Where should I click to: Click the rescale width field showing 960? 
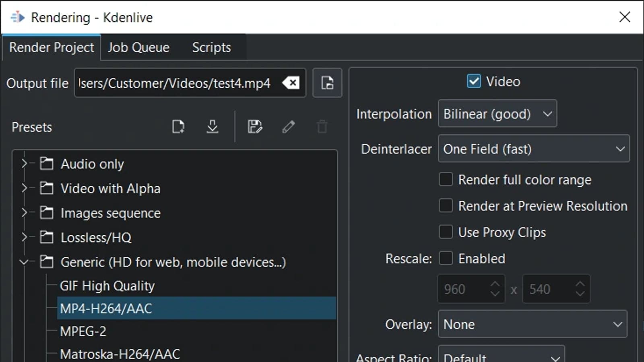tap(471, 289)
